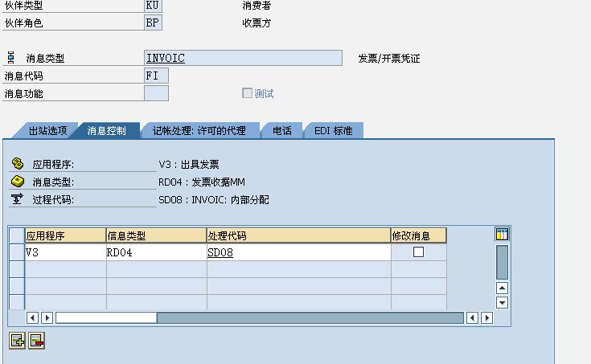This screenshot has width=591, height=364.
Task: Switch to the 电话 tab
Action: point(282,131)
